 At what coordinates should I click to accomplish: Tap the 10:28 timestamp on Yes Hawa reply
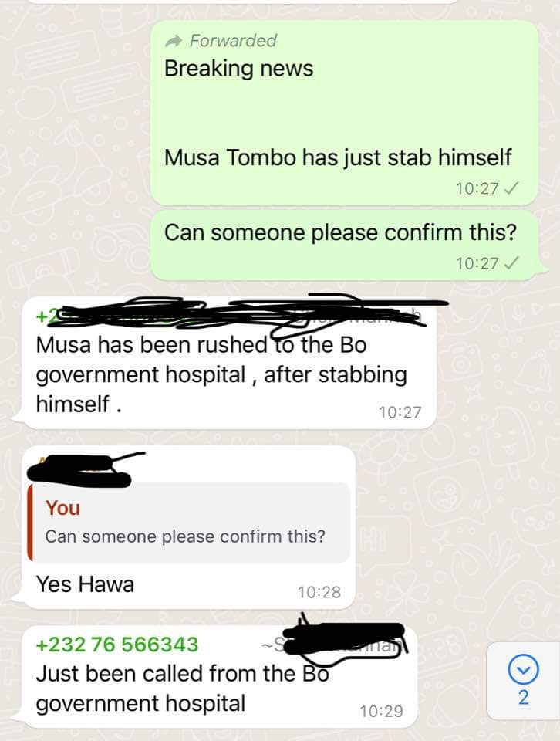319,592
